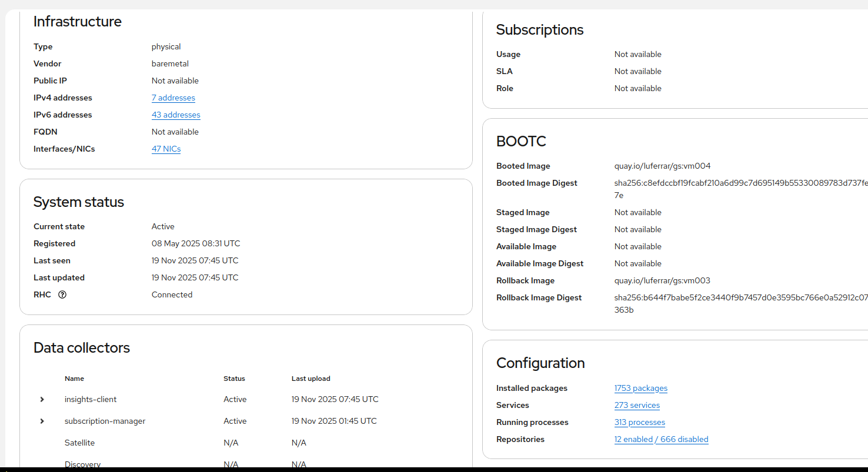Open the 43 addresses IPv6 link
The height and width of the screenshot is (472, 868).
pos(176,115)
